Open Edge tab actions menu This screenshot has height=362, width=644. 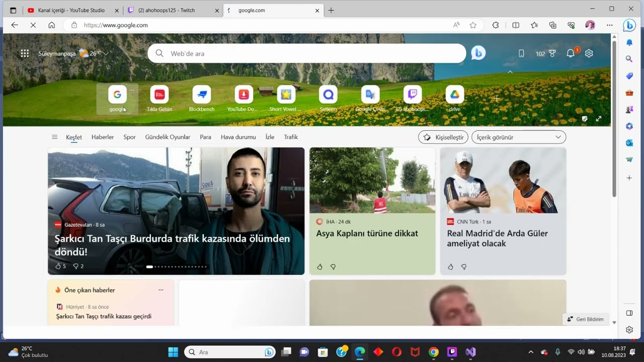(x=13, y=10)
